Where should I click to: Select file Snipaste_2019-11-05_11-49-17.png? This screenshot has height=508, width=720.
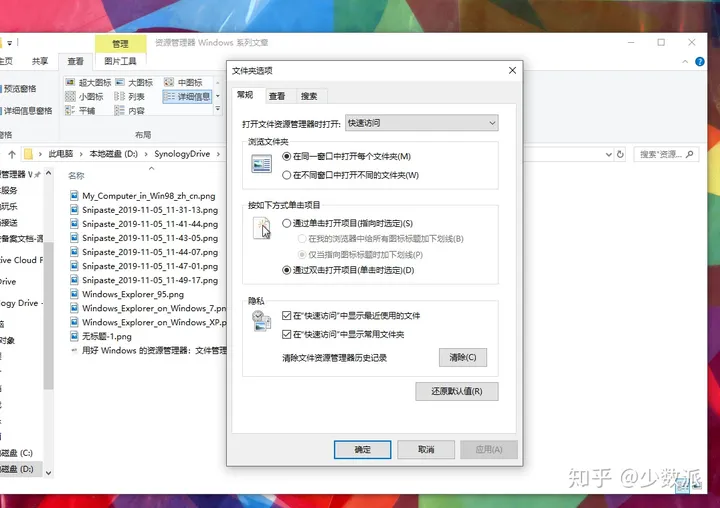pyautogui.click(x=145, y=280)
